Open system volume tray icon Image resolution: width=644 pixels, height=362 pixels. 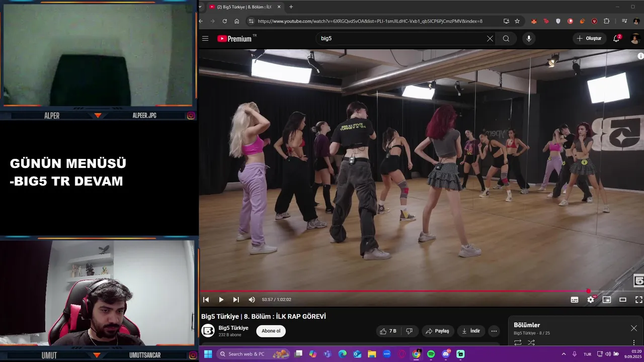click(x=608, y=354)
